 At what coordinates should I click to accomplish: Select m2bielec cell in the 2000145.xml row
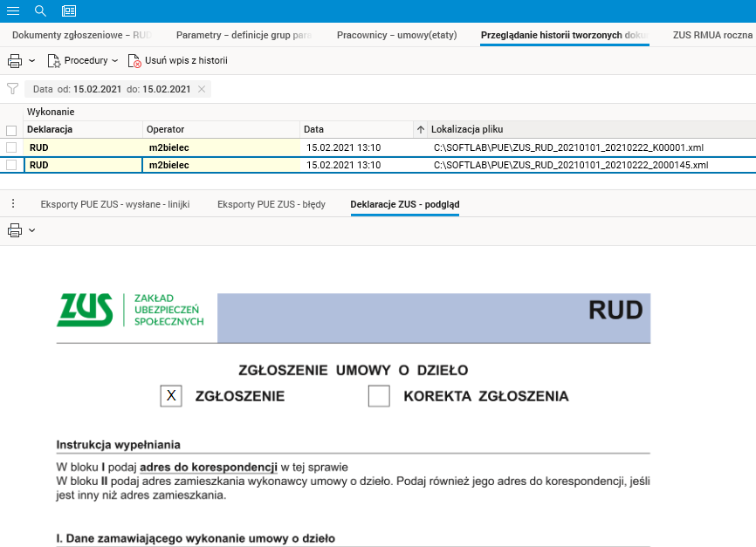point(222,165)
